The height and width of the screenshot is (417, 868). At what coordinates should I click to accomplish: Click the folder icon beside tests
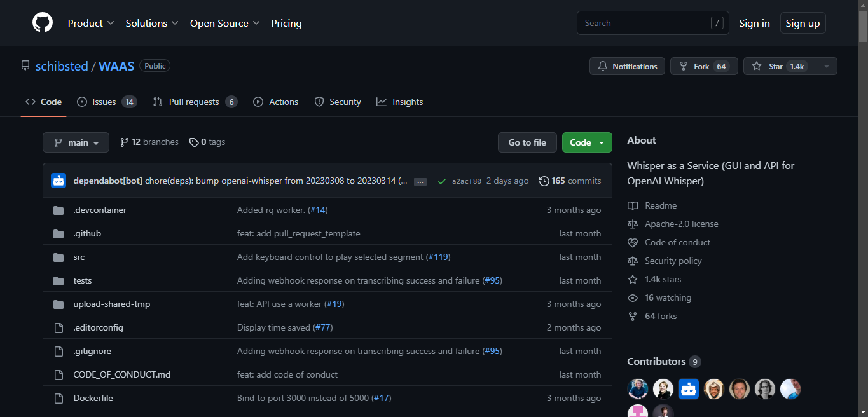pyautogui.click(x=59, y=280)
